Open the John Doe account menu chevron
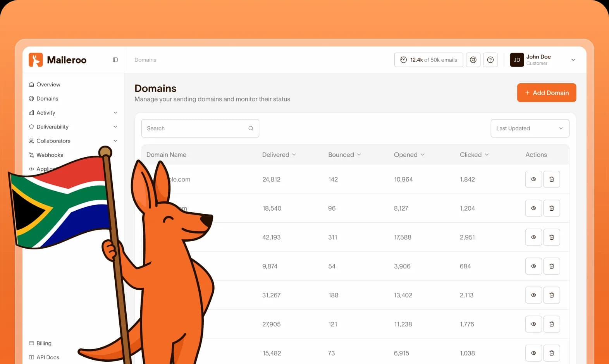Image resolution: width=609 pixels, height=364 pixels. [573, 60]
